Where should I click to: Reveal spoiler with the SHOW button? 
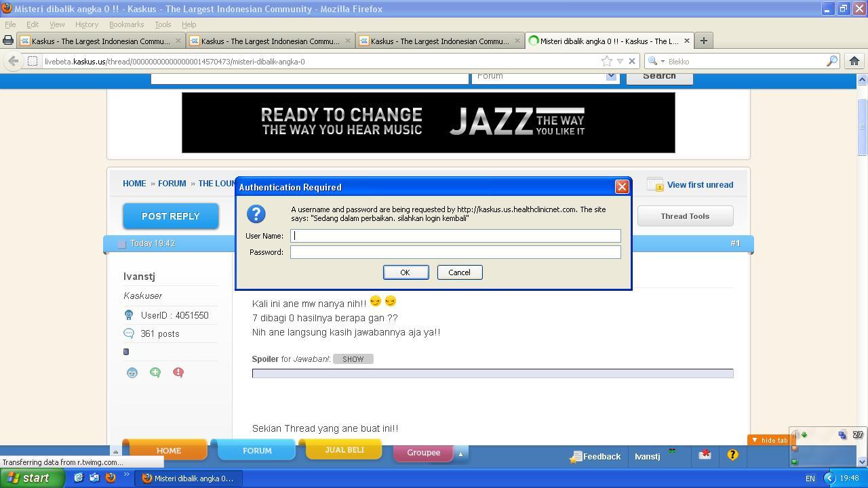click(x=353, y=359)
